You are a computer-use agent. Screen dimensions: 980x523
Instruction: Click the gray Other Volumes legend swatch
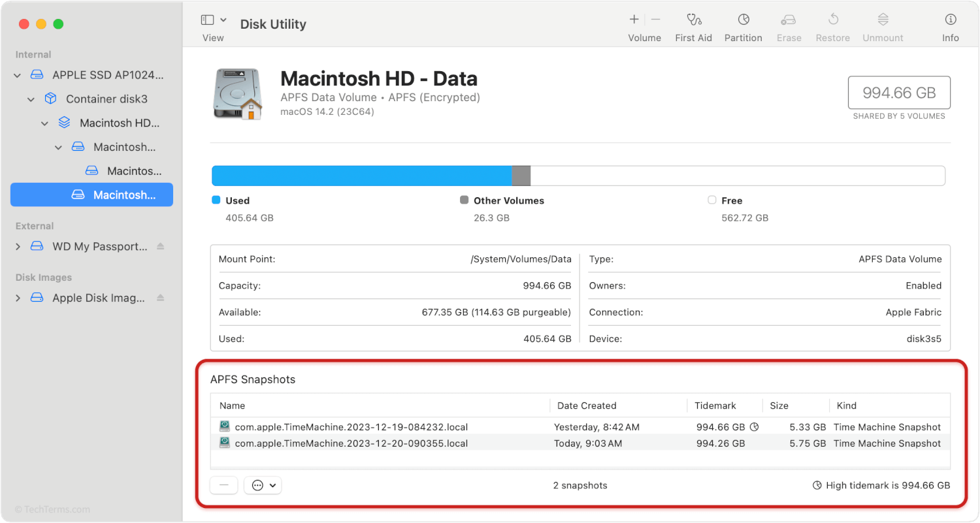coord(465,200)
